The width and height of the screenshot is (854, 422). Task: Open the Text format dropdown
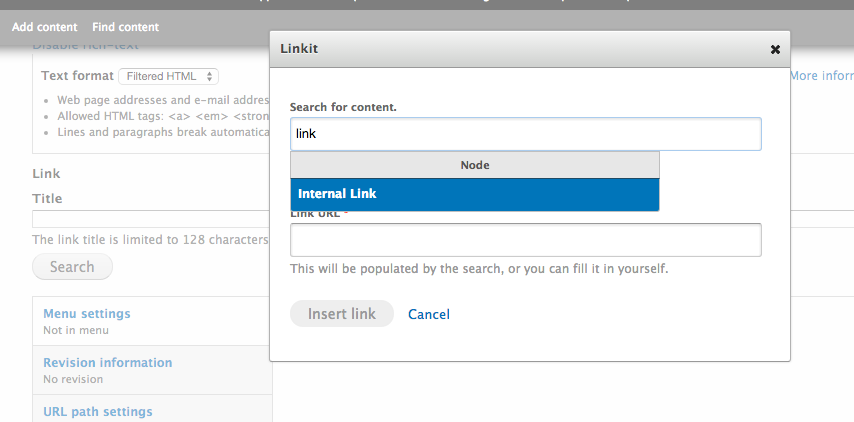tap(168, 76)
